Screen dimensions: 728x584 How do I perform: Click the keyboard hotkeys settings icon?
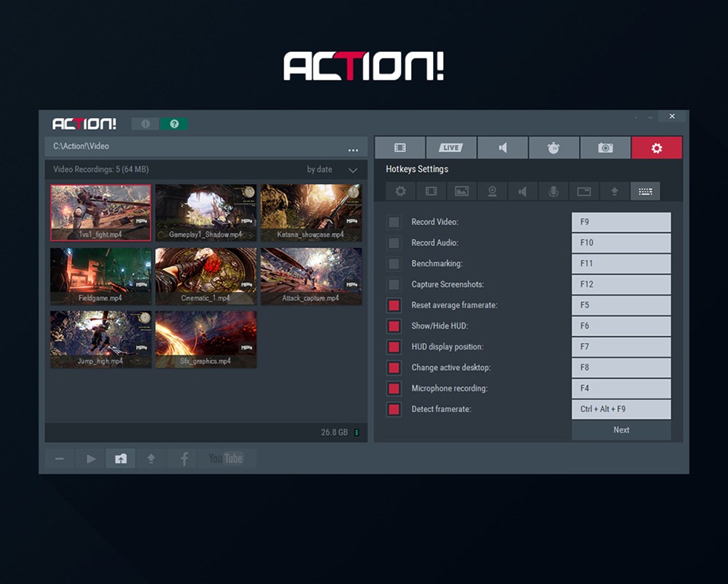coord(645,192)
